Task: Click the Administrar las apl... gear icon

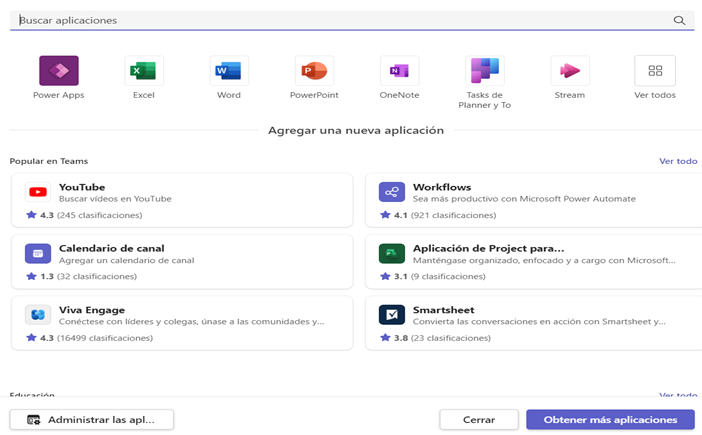Action: click(34, 420)
